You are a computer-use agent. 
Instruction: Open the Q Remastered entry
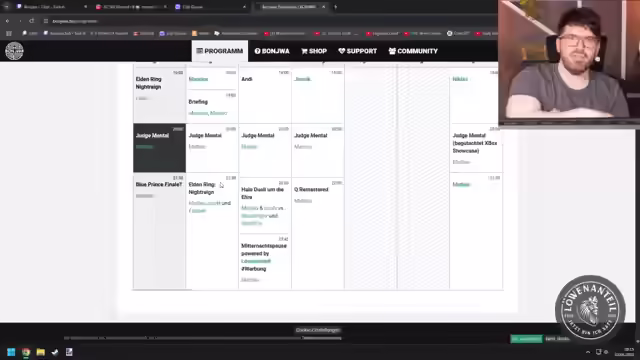pyautogui.click(x=318, y=233)
